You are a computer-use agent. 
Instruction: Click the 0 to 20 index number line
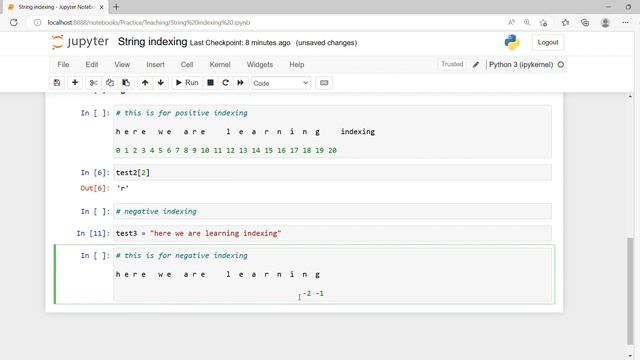[x=226, y=151]
